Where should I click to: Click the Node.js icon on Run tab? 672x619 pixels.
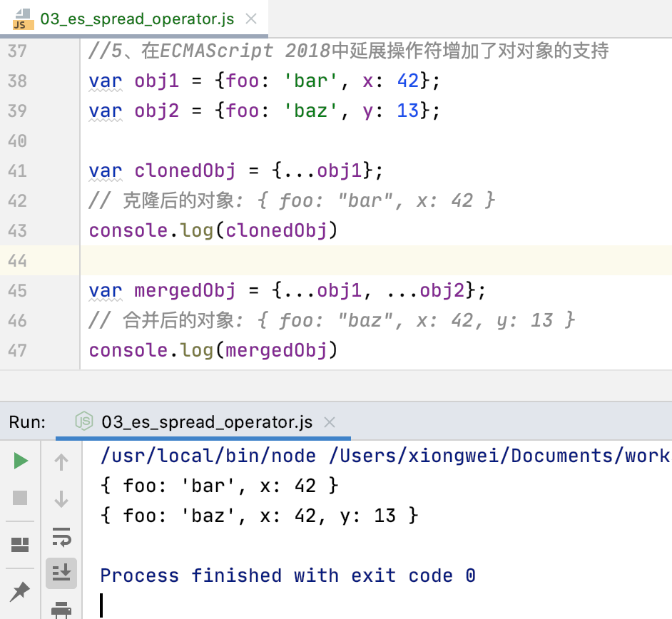84,422
